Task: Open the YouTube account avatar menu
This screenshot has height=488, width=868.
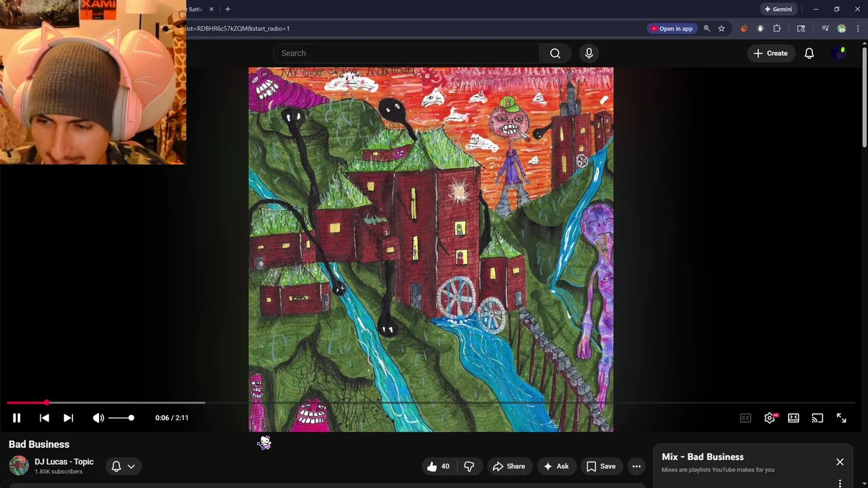Action: 839,53
